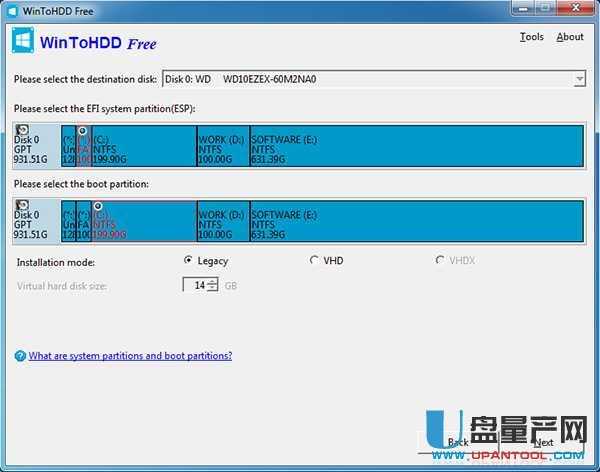The image size is (600, 472).
Task: Click 'Disk 0 GPT 931.51G' label in ESP row
Action: tap(31, 149)
